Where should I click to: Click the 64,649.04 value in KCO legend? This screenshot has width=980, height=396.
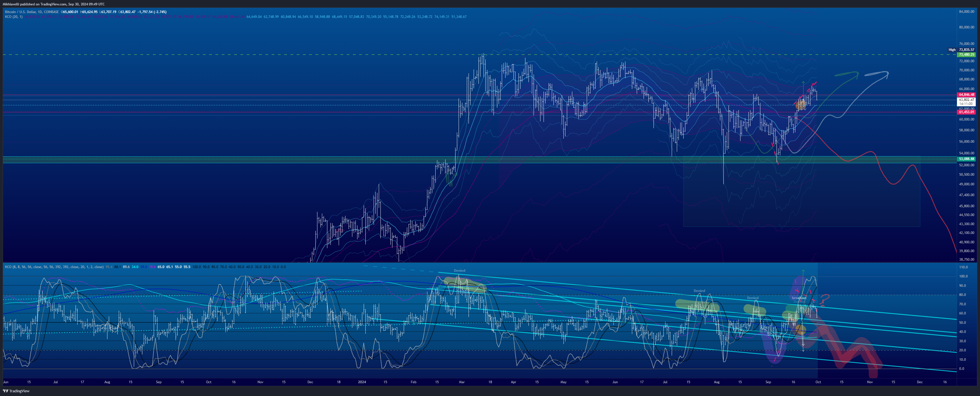click(x=254, y=17)
